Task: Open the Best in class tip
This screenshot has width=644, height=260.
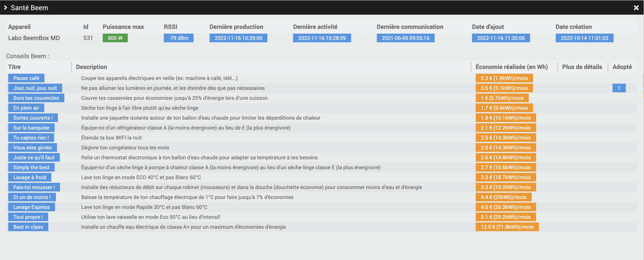Action: point(28,227)
